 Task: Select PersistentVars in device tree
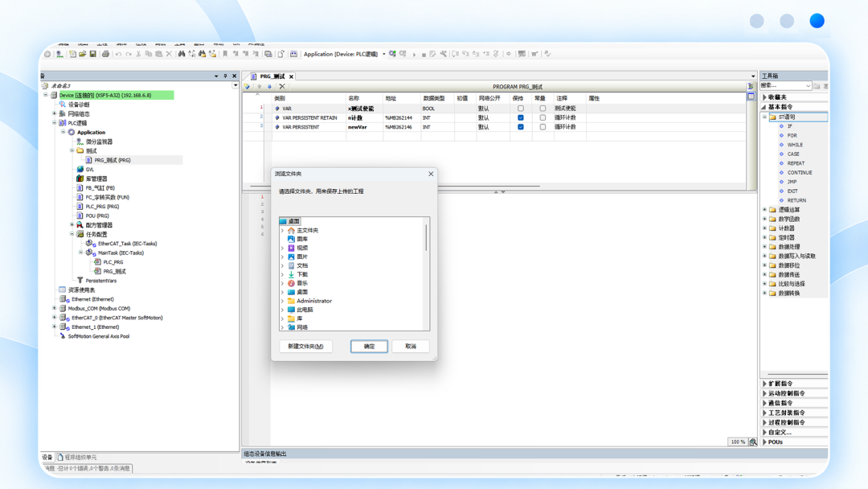(x=100, y=281)
